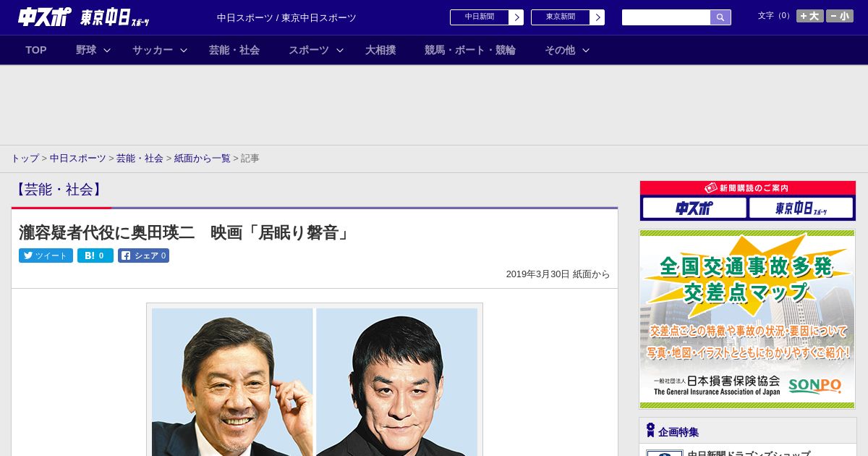868x456 pixels.
Task: Click the 記事 breadcrumb text
Action: tap(250, 158)
